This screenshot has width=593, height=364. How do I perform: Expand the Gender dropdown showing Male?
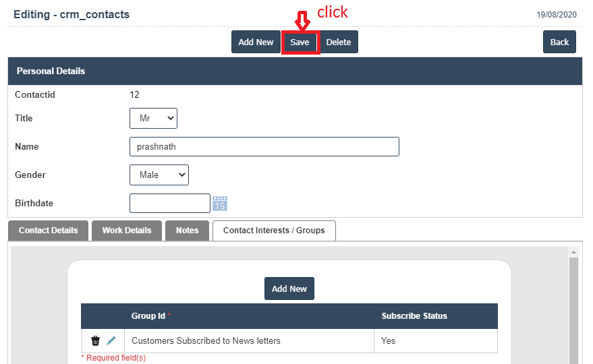pos(159,175)
